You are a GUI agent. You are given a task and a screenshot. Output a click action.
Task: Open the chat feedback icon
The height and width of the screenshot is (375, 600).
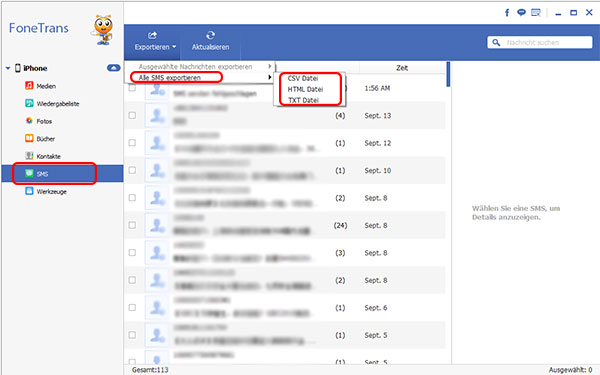[x=521, y=13]
